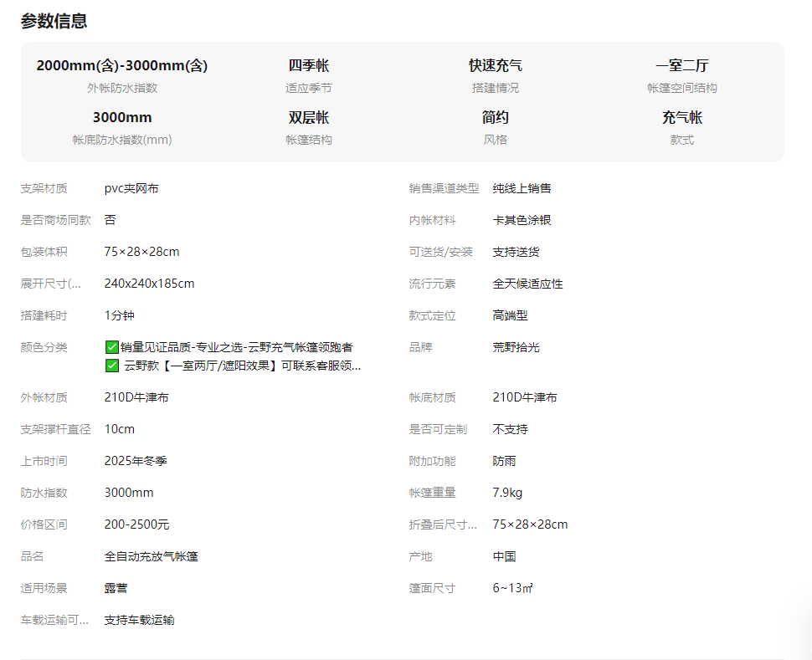The height and width of the screenshot is (660, 812).
Task: Select the pvc夹网布 frame material value
Action: point(131,188)
